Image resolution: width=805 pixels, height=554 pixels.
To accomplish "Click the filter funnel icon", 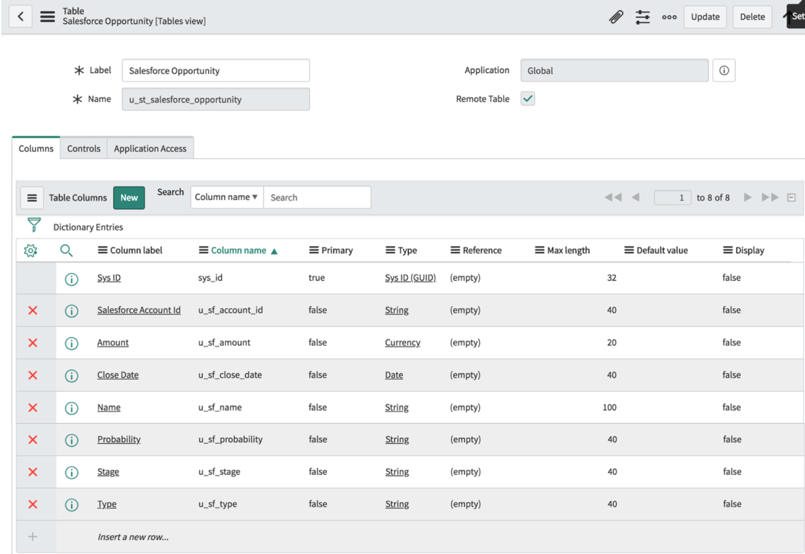I will [34, 225].
